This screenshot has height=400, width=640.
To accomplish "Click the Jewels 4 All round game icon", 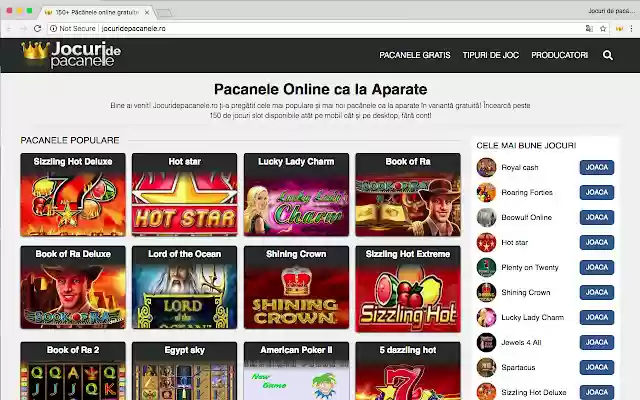I will [x=486, y=342].
